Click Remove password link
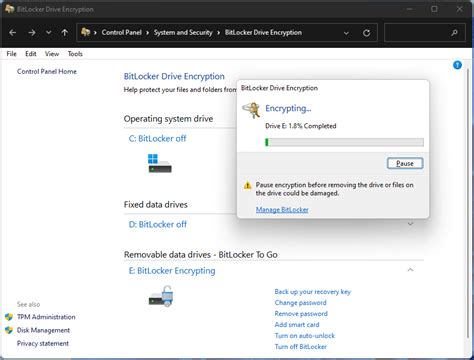This screenshot has height=360, width=474. click(x=301, y=314)
